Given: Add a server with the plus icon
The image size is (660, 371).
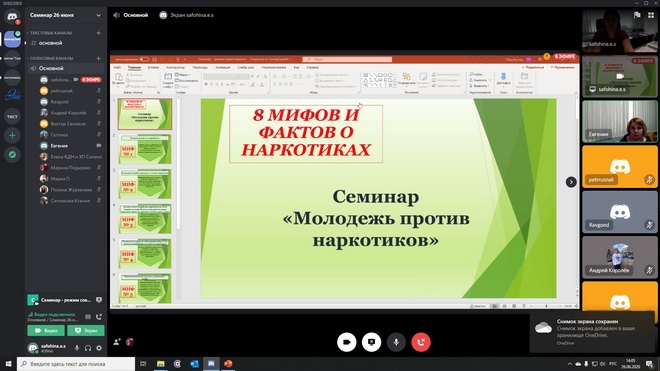Looking at the screenshot, I should coord(12,135).
